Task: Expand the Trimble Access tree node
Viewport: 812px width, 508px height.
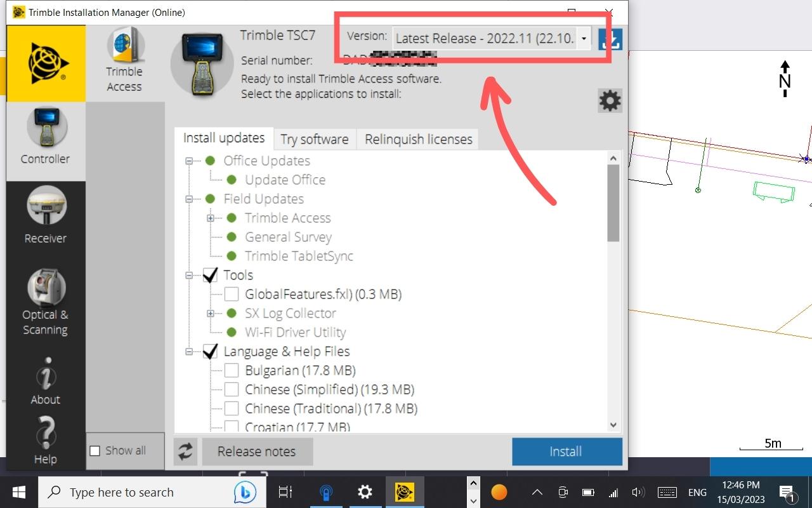Action: (x=211, y=218)
